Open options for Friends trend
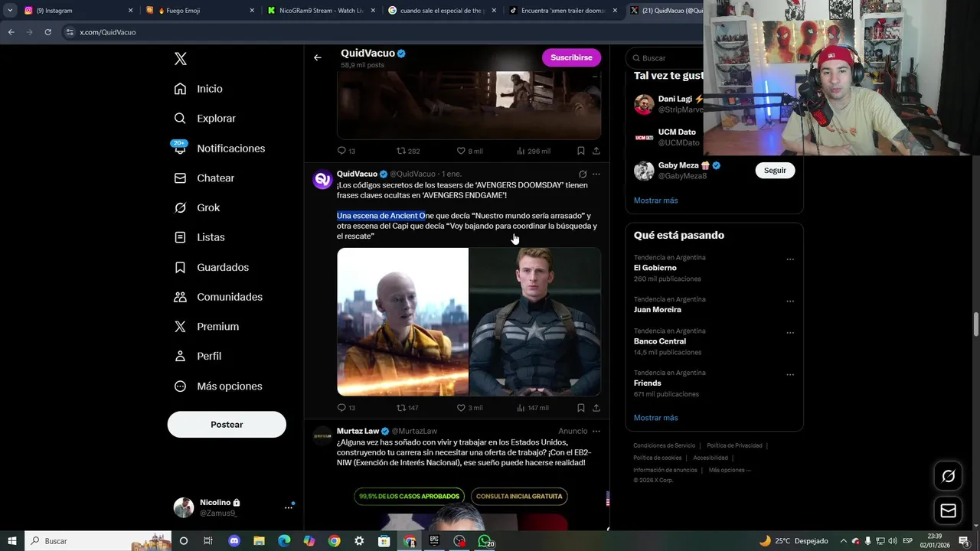The height and width of the screenshot is (551, 980). pyautogui.click(x=790, y=375)
